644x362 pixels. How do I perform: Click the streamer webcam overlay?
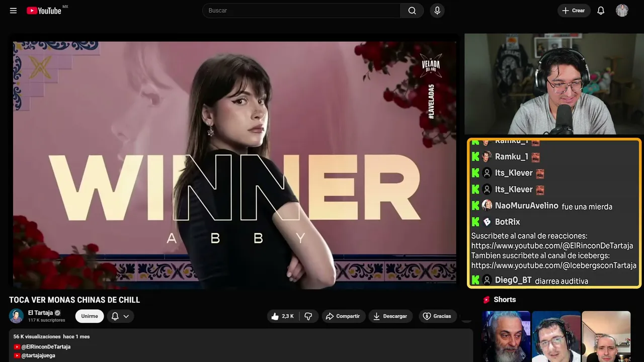(553, 84)
